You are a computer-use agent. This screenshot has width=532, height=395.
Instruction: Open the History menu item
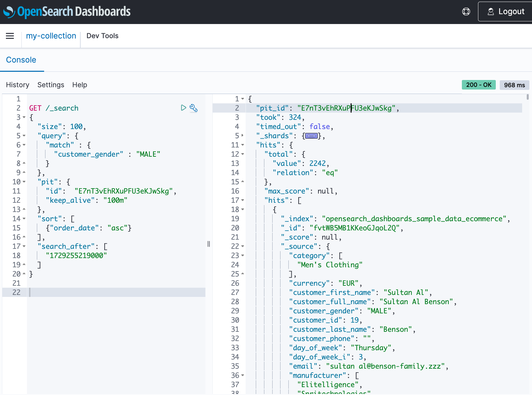coord(17,85)
